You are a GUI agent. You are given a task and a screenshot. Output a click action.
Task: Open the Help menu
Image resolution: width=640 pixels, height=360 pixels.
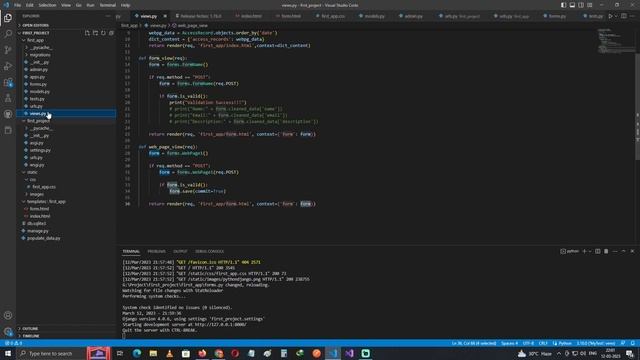point(126,5)
